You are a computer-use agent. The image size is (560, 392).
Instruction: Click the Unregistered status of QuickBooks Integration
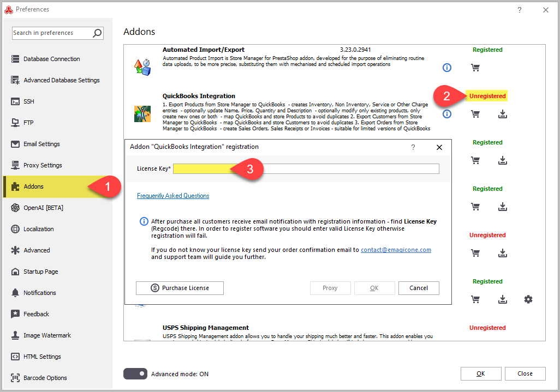(487, 97)
